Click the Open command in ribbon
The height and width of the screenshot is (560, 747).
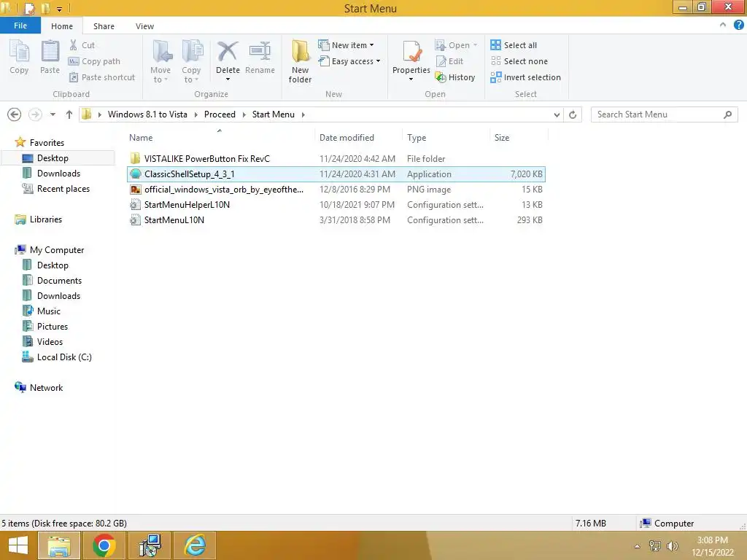pos(456,45)
